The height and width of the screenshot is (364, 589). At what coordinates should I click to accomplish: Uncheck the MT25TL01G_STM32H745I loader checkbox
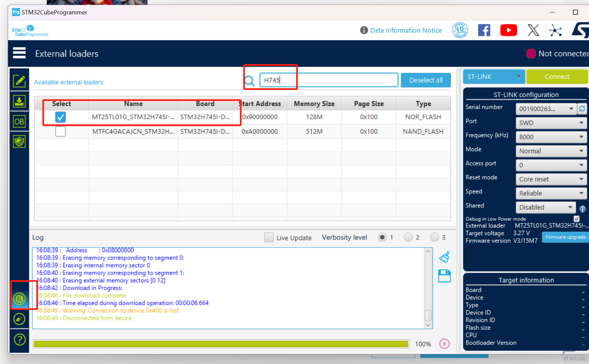[x=61, y=117]
